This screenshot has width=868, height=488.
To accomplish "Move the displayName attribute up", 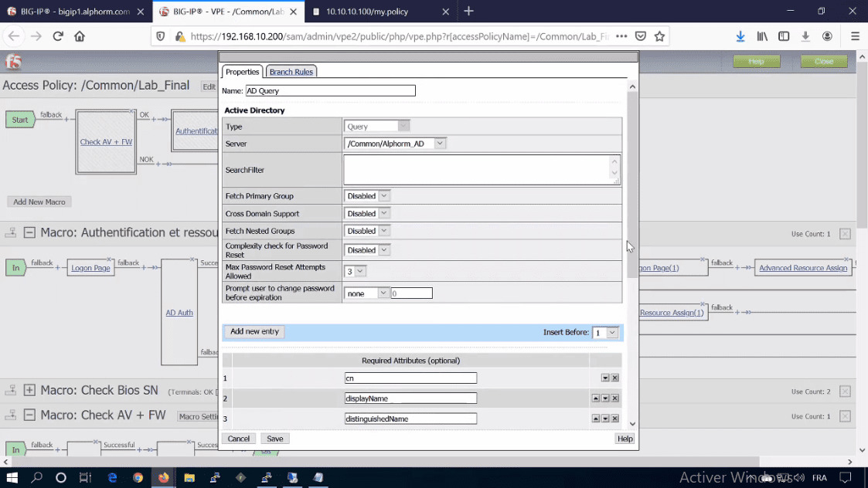I will tap(596, 398).
